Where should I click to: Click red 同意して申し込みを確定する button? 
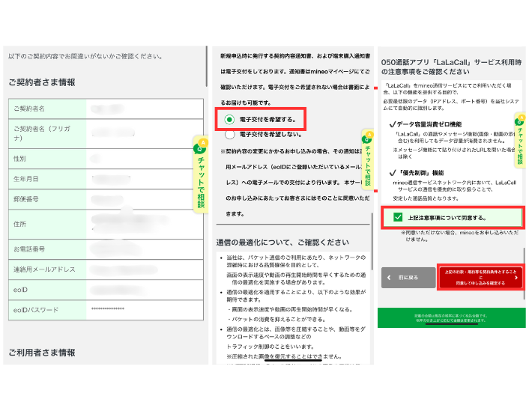point(480,277)
